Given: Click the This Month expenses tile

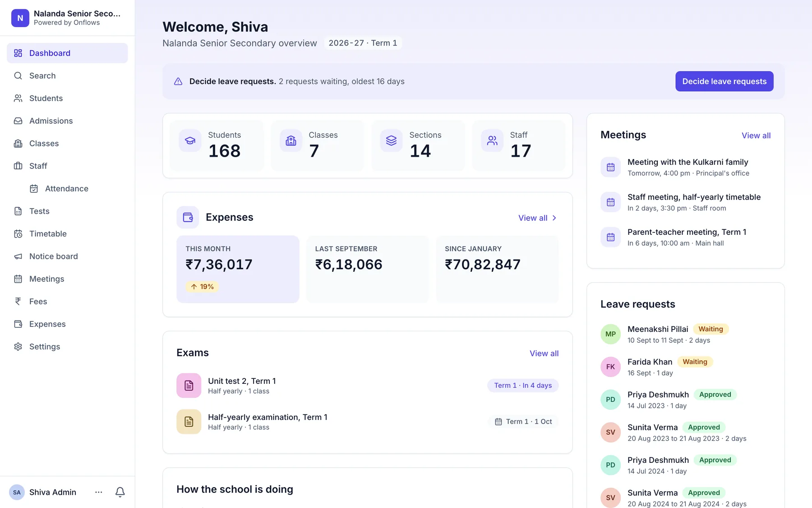Looking at the screenshot, I should [x=238, y=269].
